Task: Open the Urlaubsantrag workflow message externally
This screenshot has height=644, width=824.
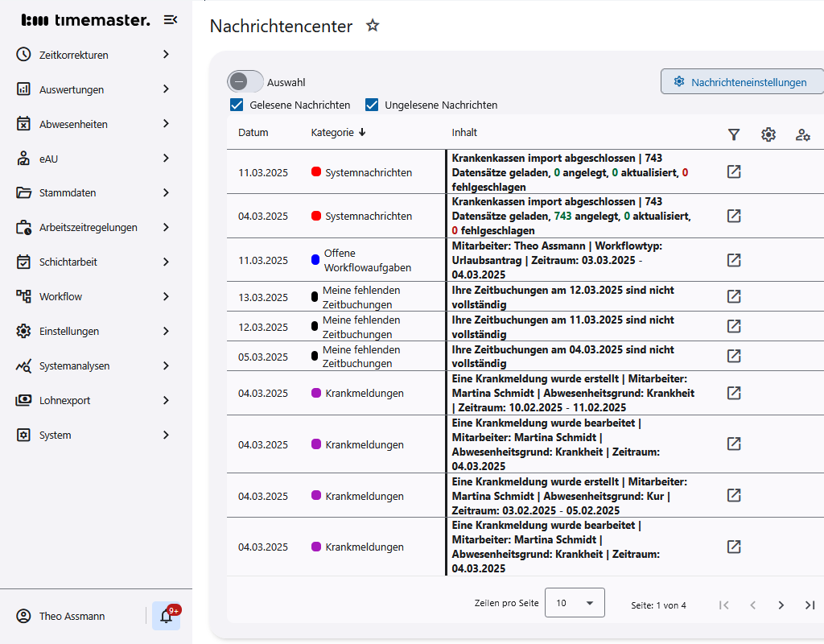Action: pyautogui.click(x=733, y=260)
